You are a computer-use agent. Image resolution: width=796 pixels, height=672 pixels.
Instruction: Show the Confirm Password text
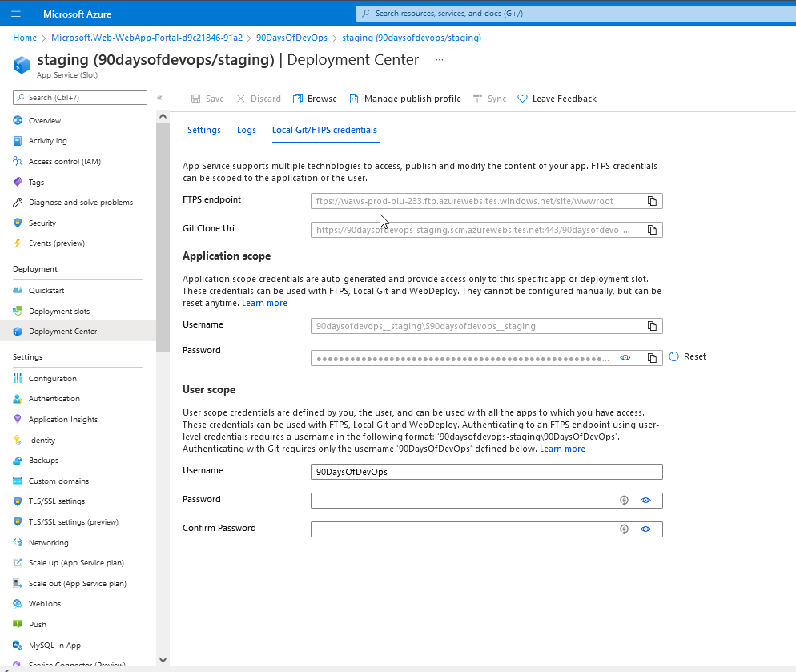pos(645,529)
